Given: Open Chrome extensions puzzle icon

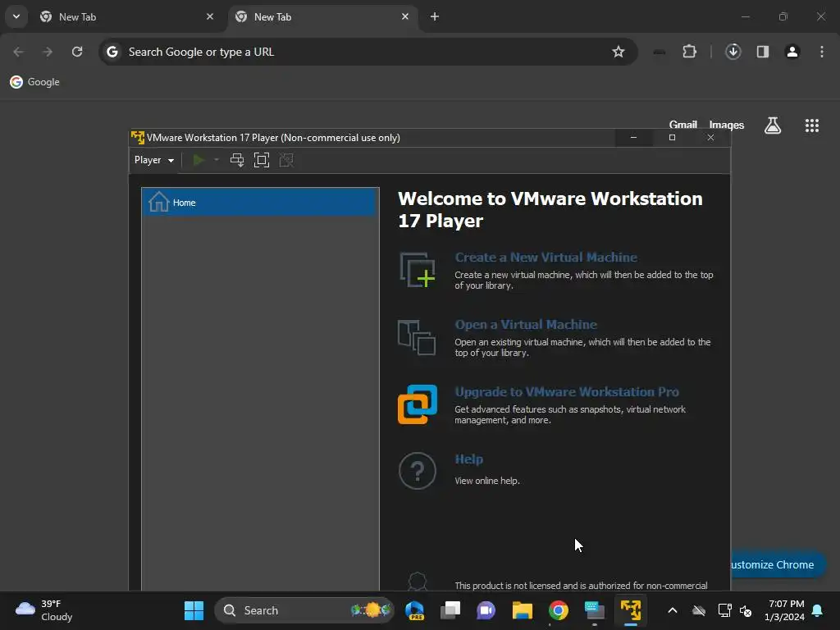Looking at the screenshot, I should point(689,52).
